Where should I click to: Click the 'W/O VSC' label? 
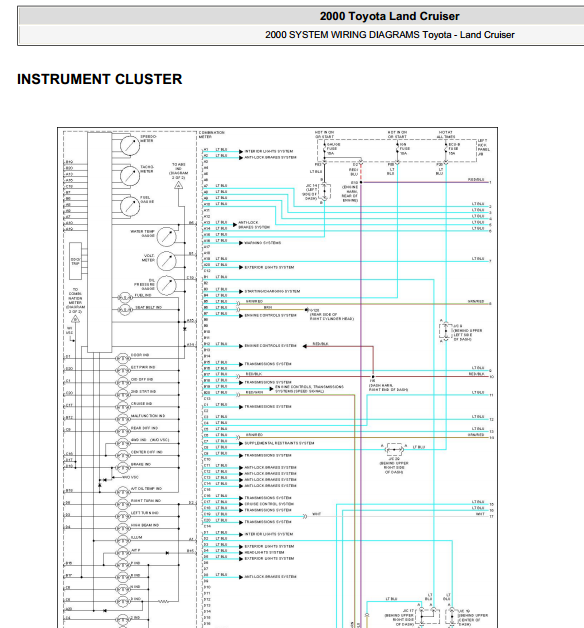pos(131,477)
